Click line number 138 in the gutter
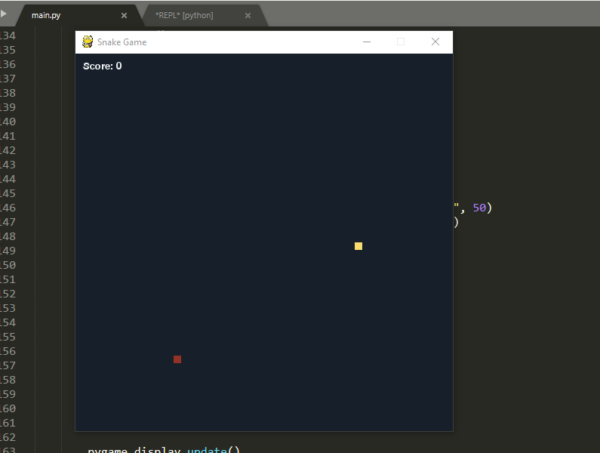This screenshot has height=453, width=600. (x=8, y=93)
